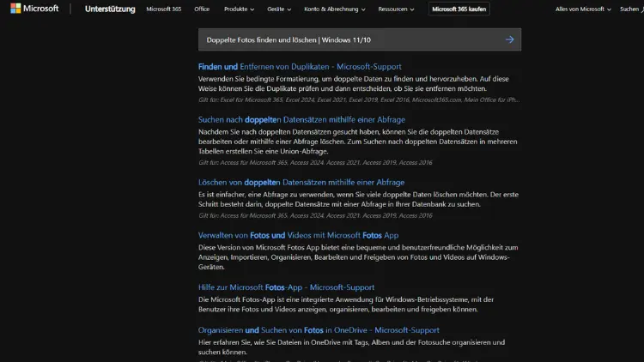Click description starting 'Es ist einfacher, eine Abfrage'
This screenshot has height=362, width=644.
point(358,200)
